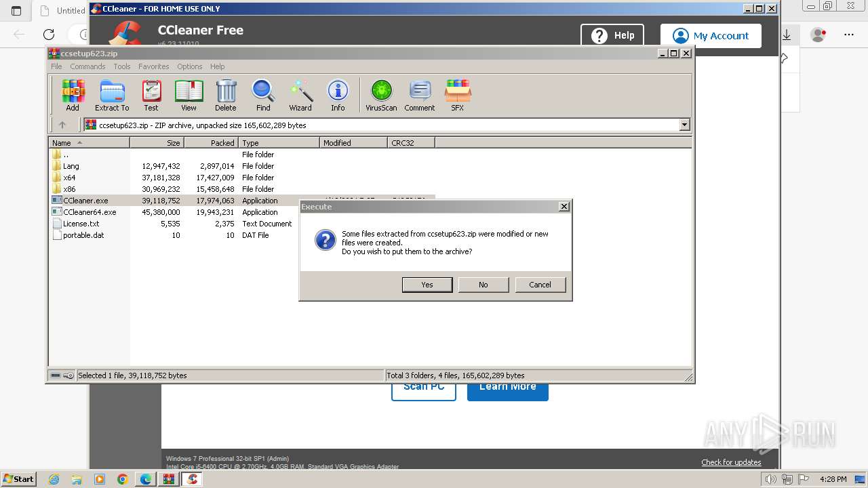The height and width of the screenshot is (488, 868).
Task: Click Yes in Execute dialog
Action: (x=427, y=285)
